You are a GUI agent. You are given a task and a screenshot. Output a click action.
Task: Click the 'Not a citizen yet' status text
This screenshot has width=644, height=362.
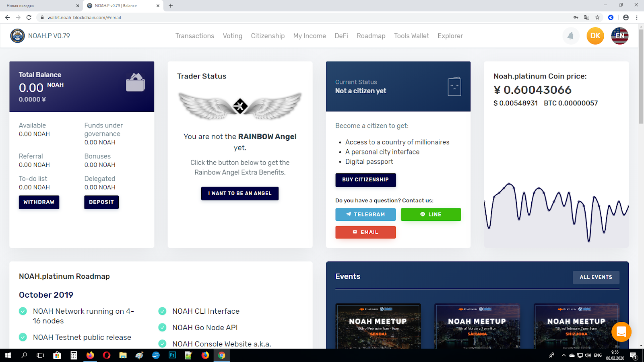(x=361, y=91)
